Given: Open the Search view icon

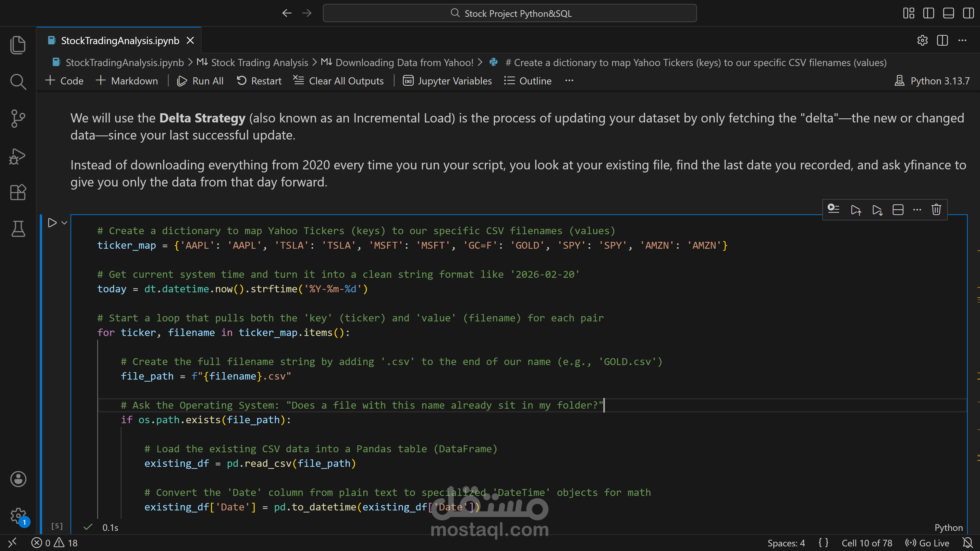Looking at the screenshot, I should point(18,82).
